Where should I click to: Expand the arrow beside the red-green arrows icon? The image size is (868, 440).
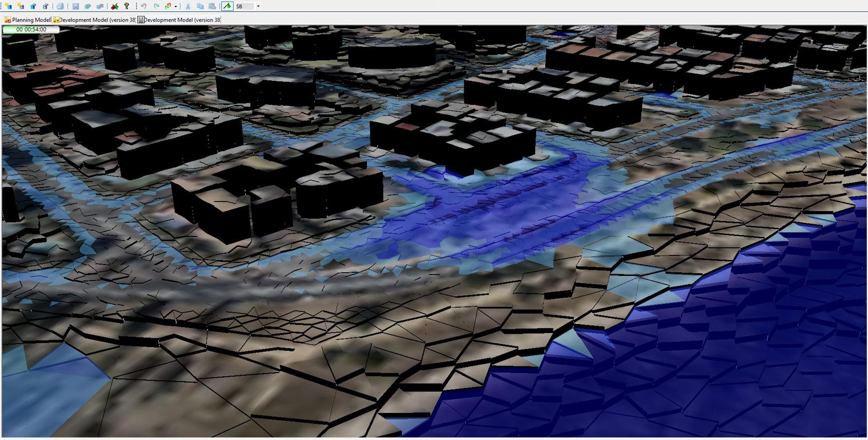175,6
